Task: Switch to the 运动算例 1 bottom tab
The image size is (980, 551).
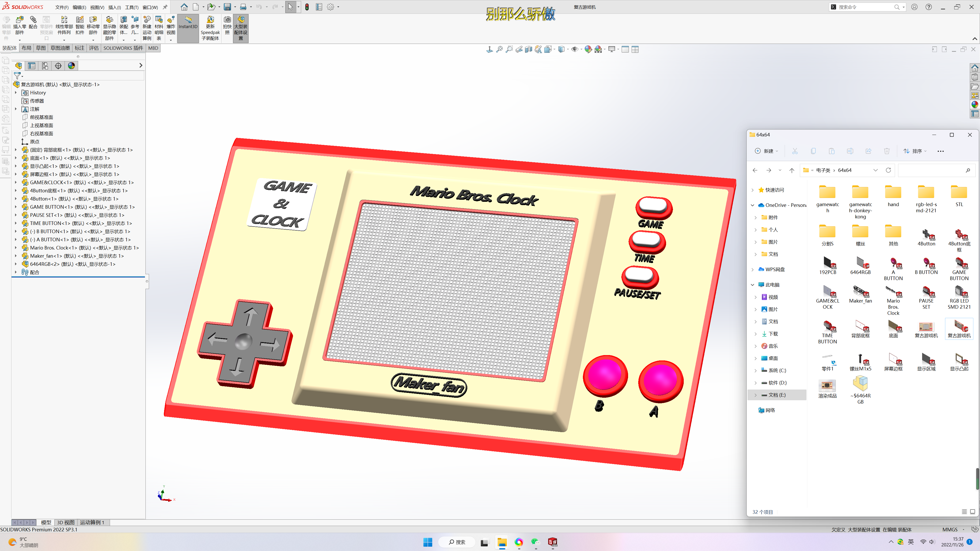Action: [x=92, y=522]
